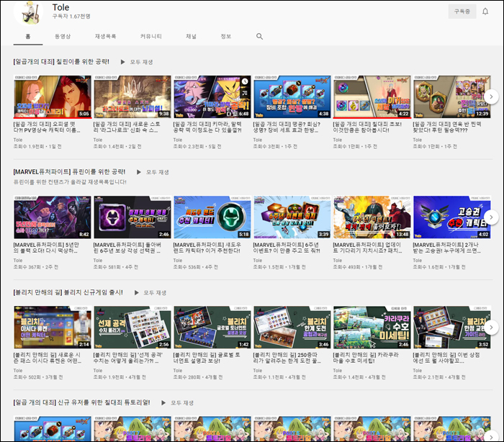Viewport: 504px width, 442px height.
Task: Click add to queue icon on 6:48 thumbnail
Action: 245,93
